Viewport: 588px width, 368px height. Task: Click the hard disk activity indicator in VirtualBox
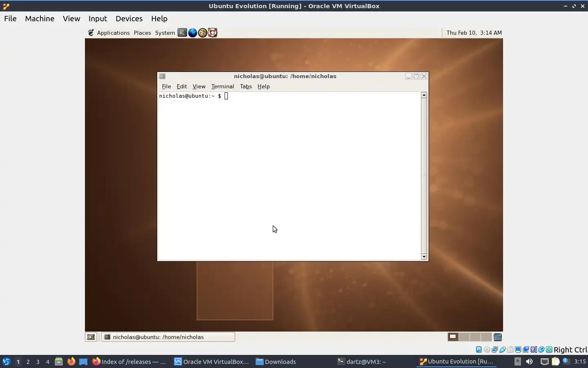479,350
